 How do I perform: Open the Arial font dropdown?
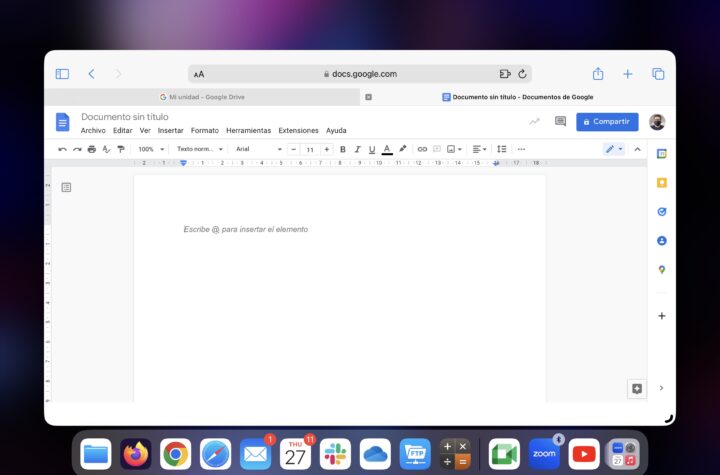(x=259, y=149)
